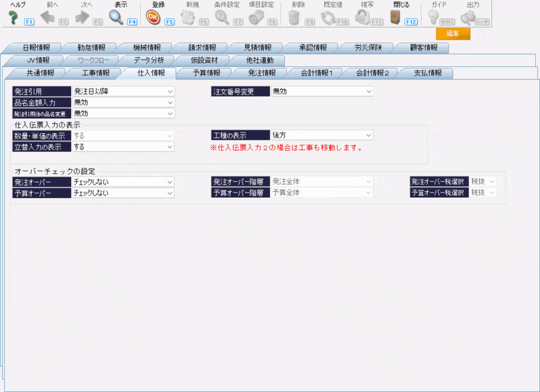The image size is (540, 392).
Task: Select the データ分析 tab
Action: click(x=148, y=60)
